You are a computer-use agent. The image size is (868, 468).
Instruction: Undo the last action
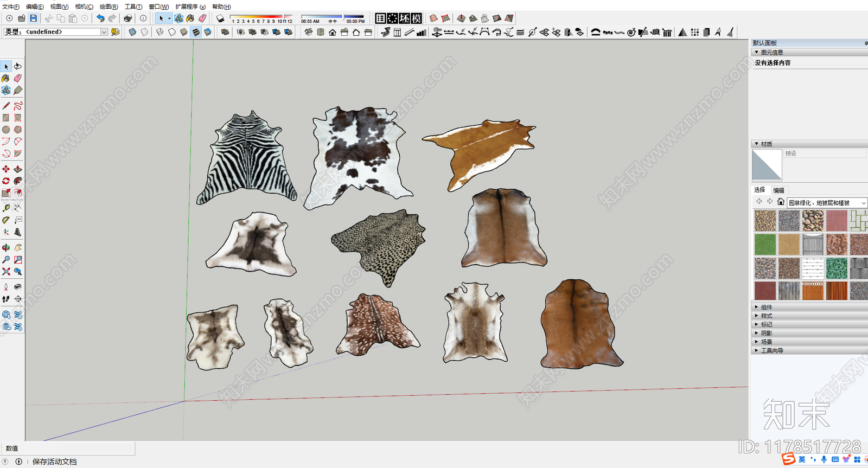[100, 18]
